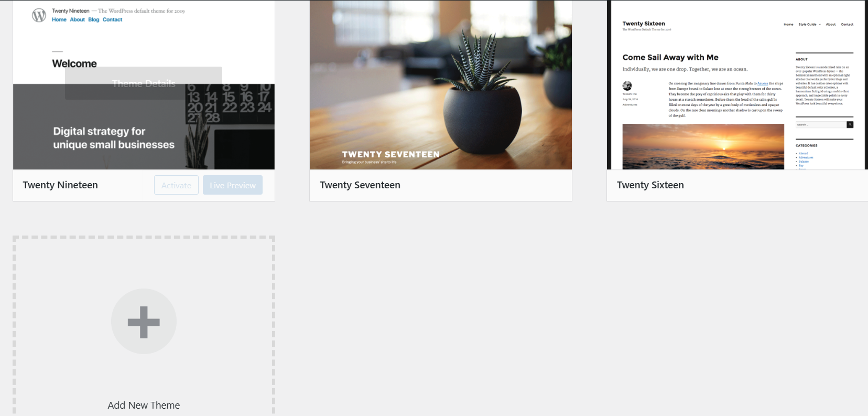Viewport: 868px width, 416px height.
Task: Click the Come Sail Away with Me heading
Action: click(x=670, y=58)
